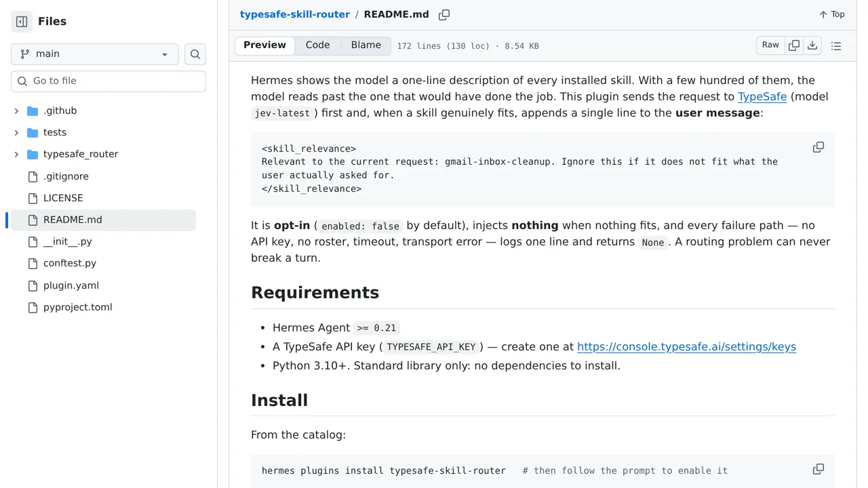Expand the typesafe_router folder chevron

tap(16, 155)
